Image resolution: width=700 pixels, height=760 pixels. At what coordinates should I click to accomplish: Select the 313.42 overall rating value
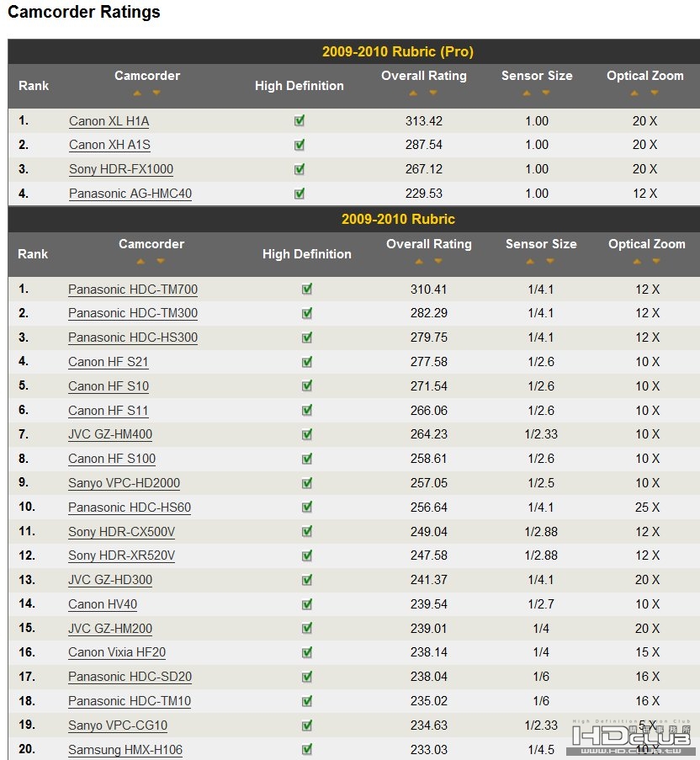pyautogui.click(x=424, y=121)
